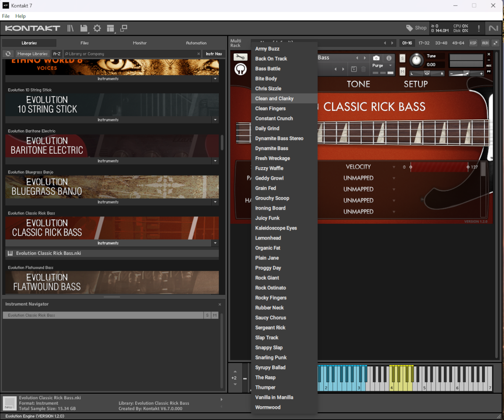Click the instrument info icon
Image resolution: width=504 pixels, height=420 pixels.
pyautogui.click(x=389, y=58)
